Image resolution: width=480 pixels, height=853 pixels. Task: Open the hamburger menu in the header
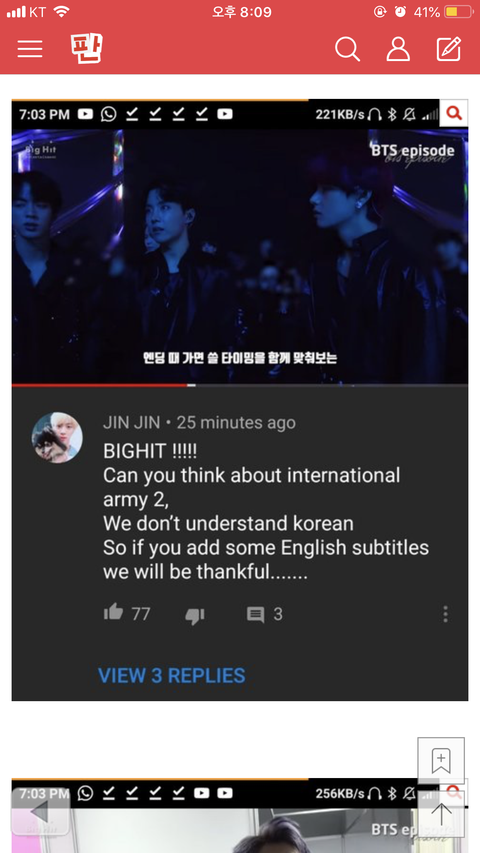(30, 49)
